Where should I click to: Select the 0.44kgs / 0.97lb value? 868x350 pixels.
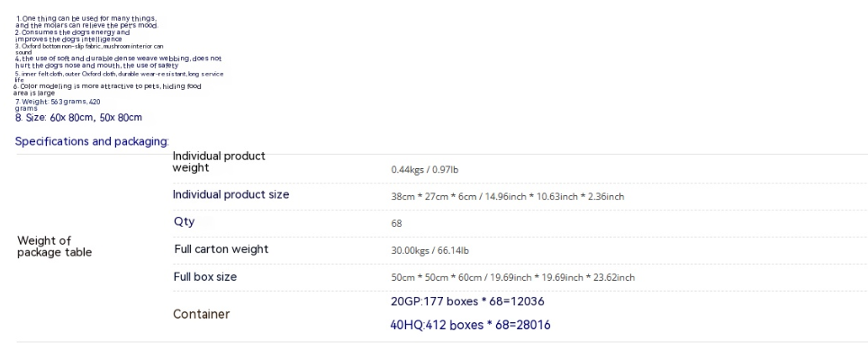pos(425,170)
